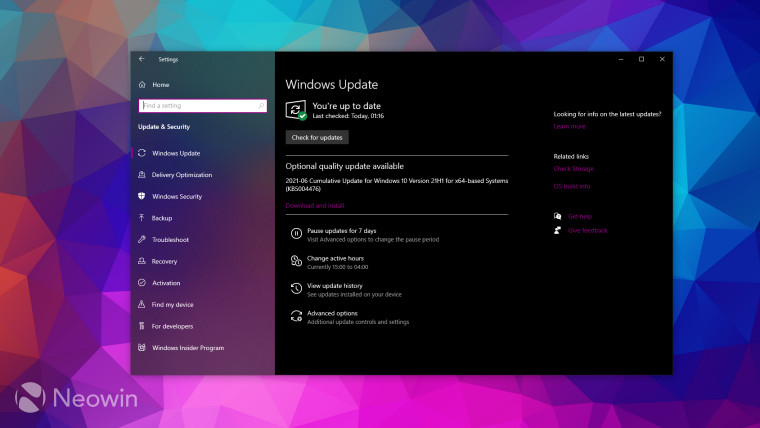Open Find my device page

tap(173, 304)
